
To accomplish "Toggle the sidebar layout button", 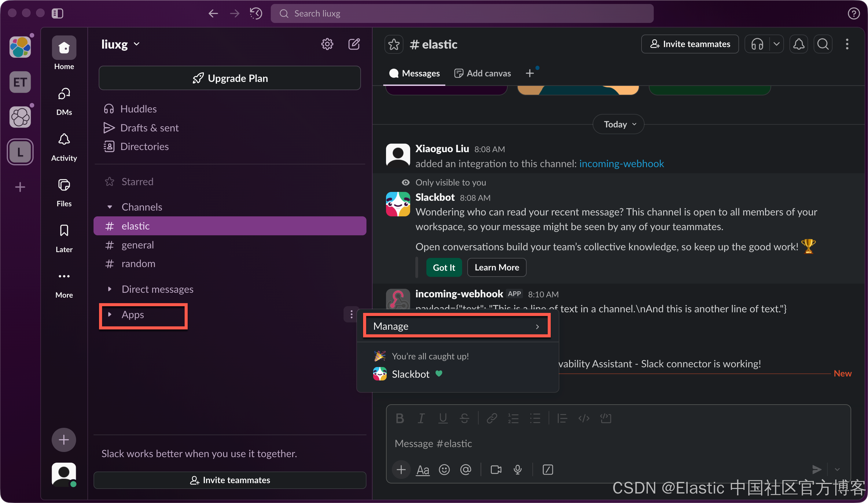I will coord(57,13).
